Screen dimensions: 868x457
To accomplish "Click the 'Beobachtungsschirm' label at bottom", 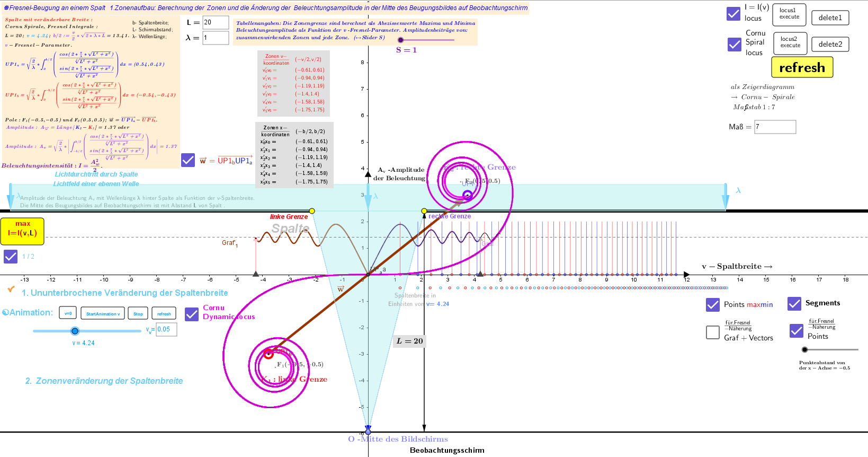I will pyautogui.click(x=447, y=450).
